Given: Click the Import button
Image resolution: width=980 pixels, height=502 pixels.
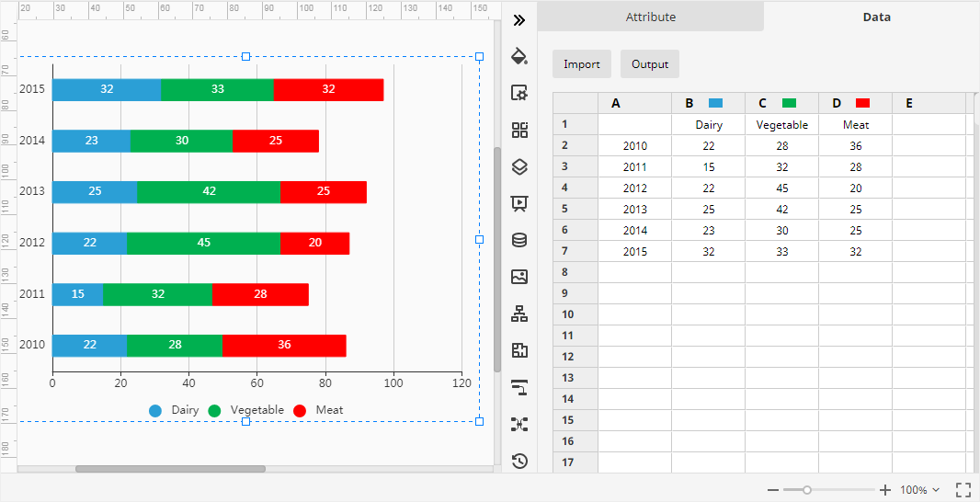Looking at the screenshot, I should [x=582, y=64].
